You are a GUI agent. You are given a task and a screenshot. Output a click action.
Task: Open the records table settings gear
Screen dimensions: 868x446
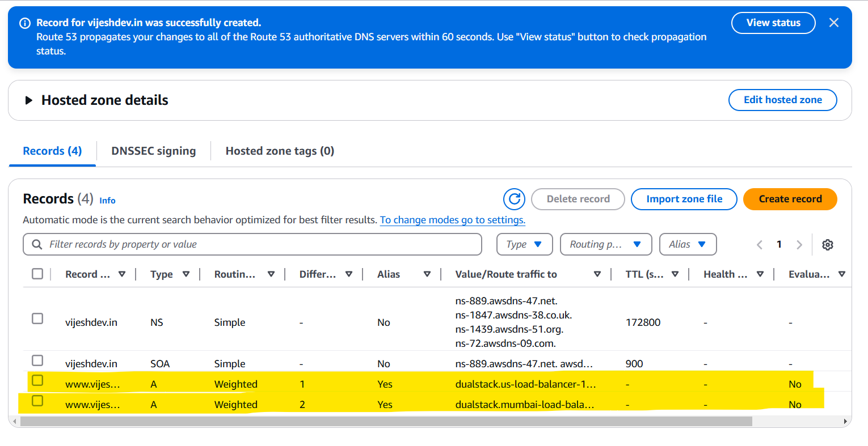828,244
